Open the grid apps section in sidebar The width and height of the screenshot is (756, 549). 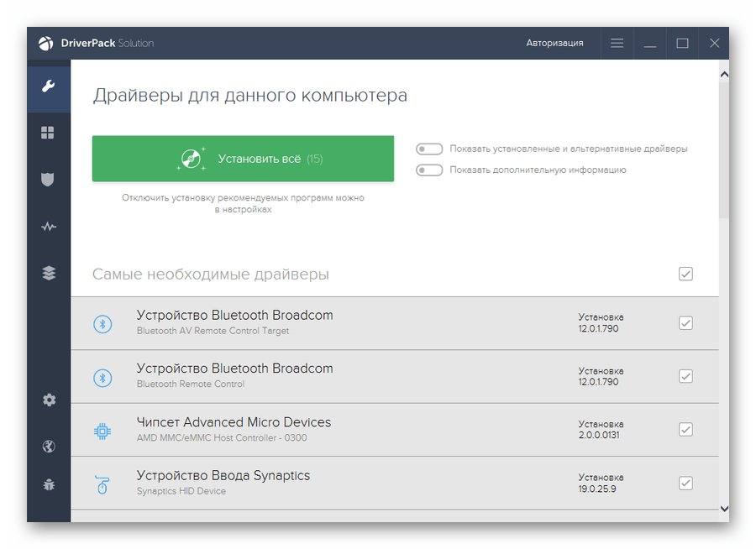49,133
